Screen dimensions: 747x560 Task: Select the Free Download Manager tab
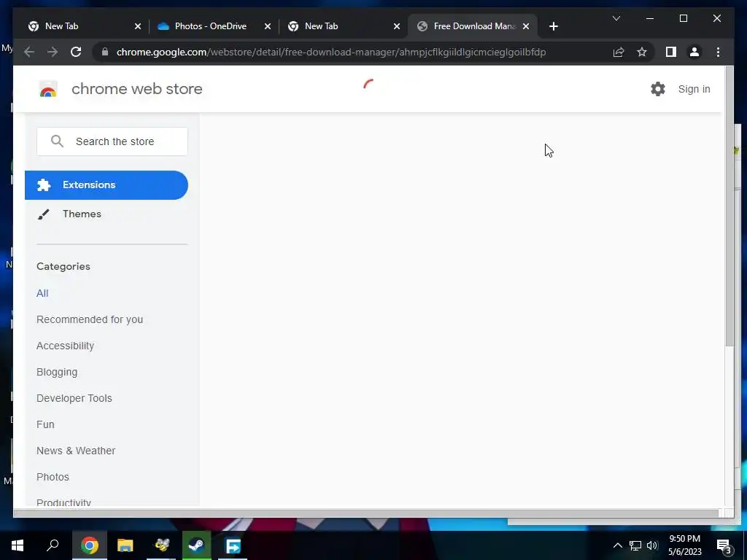(x=474, y=26)
